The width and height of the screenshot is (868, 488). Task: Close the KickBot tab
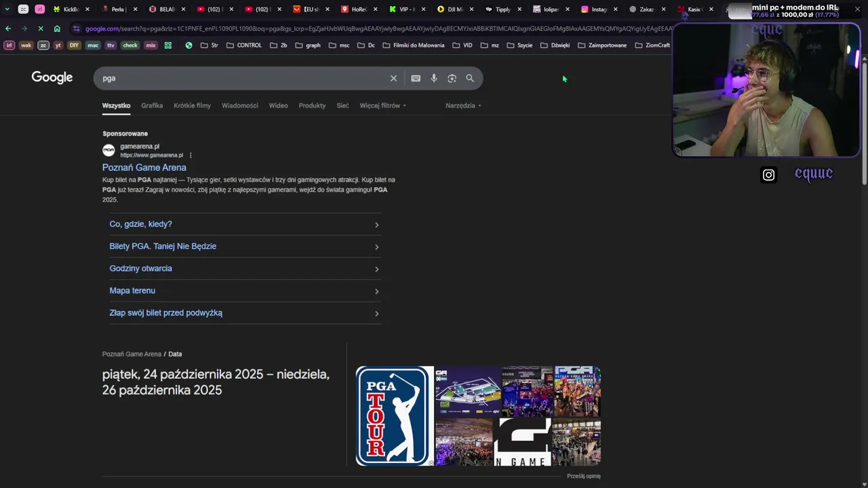pos(87,9)
